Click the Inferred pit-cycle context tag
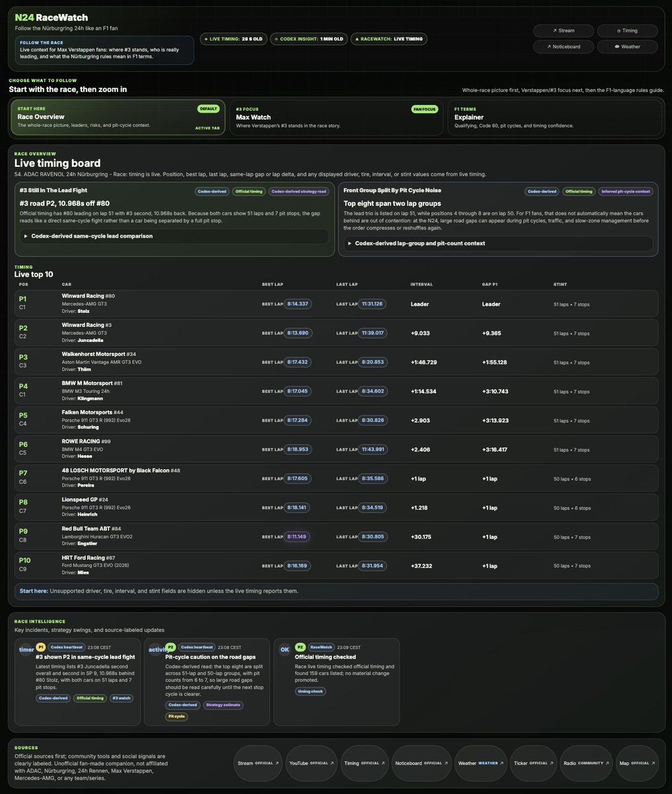672x794 pixels. [626, 191]
